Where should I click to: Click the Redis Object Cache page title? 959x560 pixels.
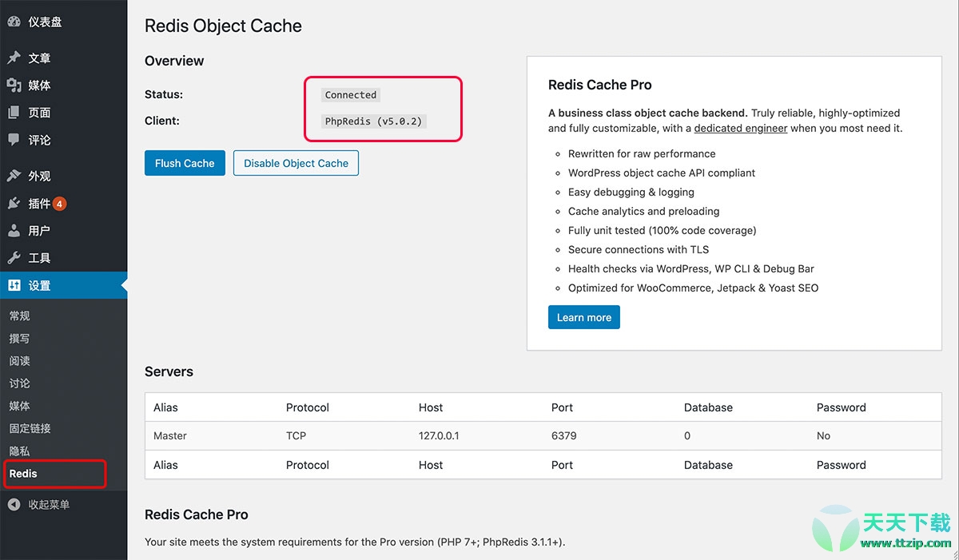pos(223,26)
